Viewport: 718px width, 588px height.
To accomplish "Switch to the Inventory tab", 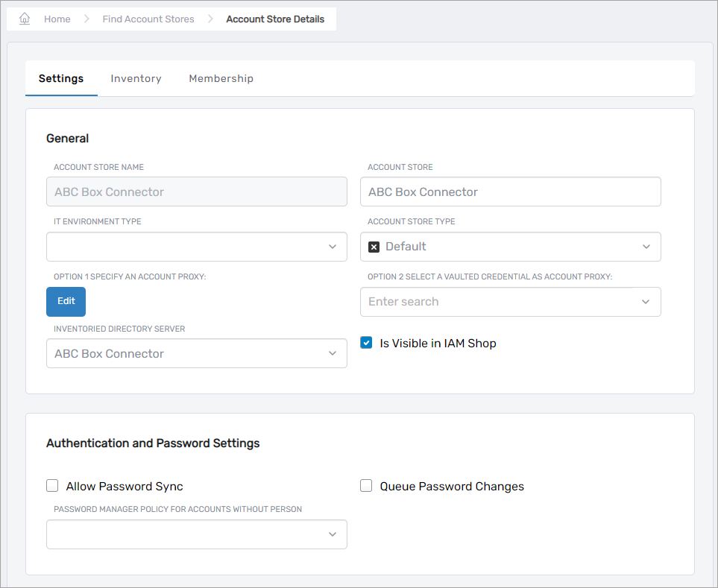I will click(136, 78).
